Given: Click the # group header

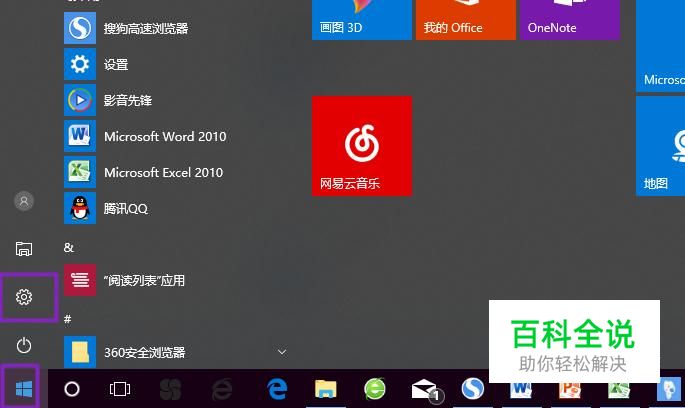Looking at the screenshot, I should 67,319.
